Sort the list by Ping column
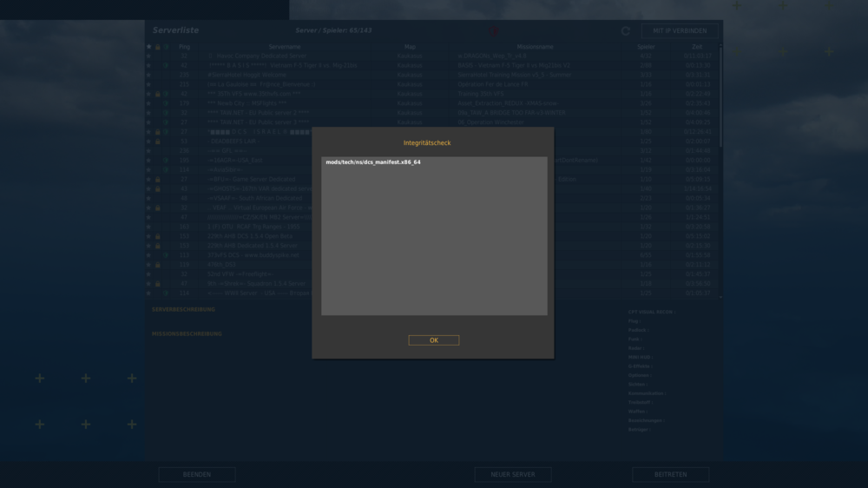This screenshot has height=488, width=868. (x=184, y=47)
